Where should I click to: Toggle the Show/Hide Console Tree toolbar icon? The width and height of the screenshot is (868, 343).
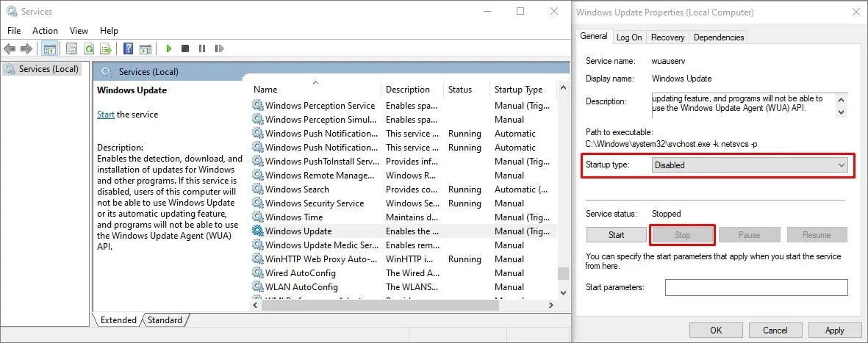tap(49, 48)
